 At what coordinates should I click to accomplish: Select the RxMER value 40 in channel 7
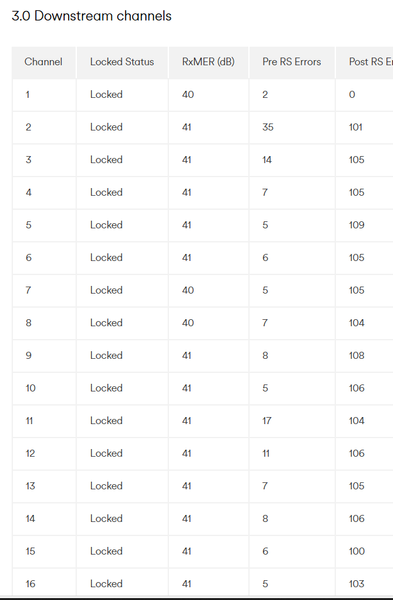pyautogui.click(x=188, y=290)
